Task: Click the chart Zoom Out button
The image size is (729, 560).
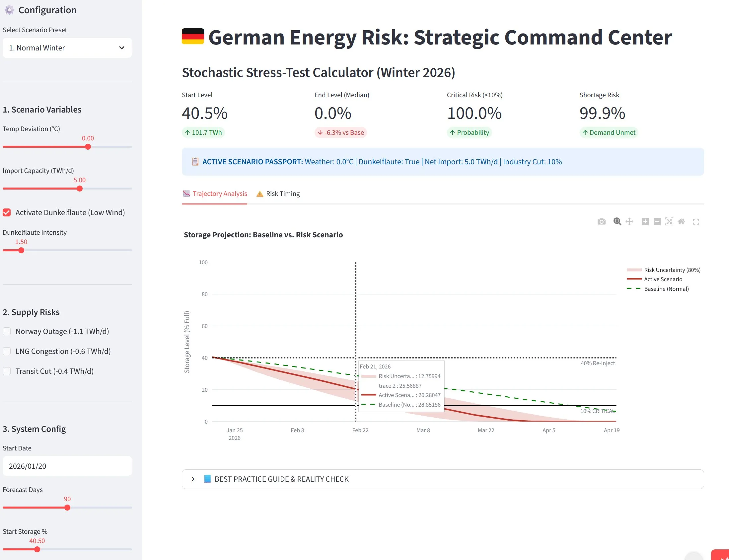Action: [x=657, y=222]
